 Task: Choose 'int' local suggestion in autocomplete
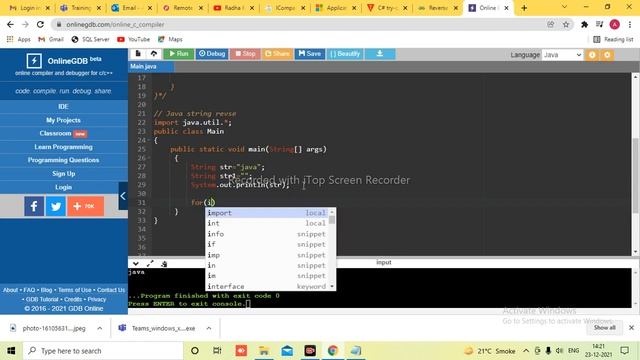[x=267, y=223]
